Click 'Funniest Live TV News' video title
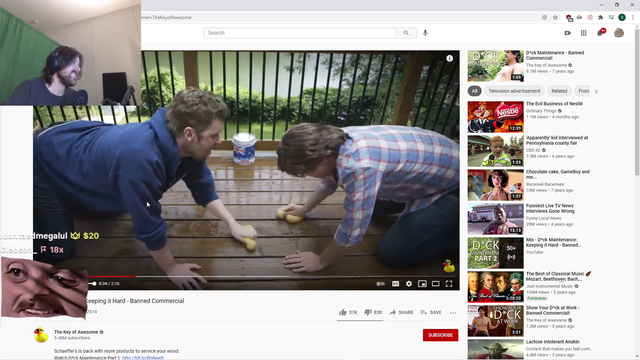This screenshot has width=640, height=360. pyautogui.click(x=550, y=208)
